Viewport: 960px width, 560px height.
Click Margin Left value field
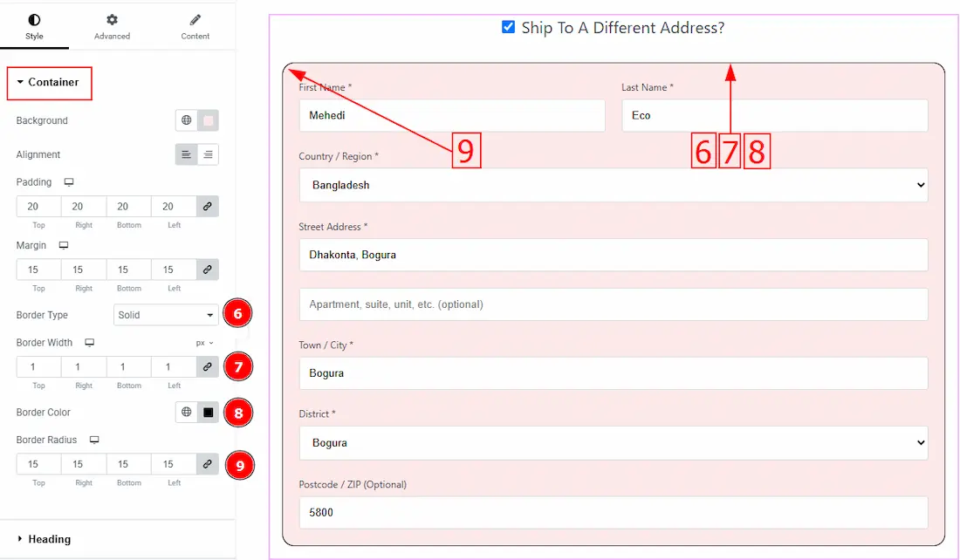tap(174, 270)
